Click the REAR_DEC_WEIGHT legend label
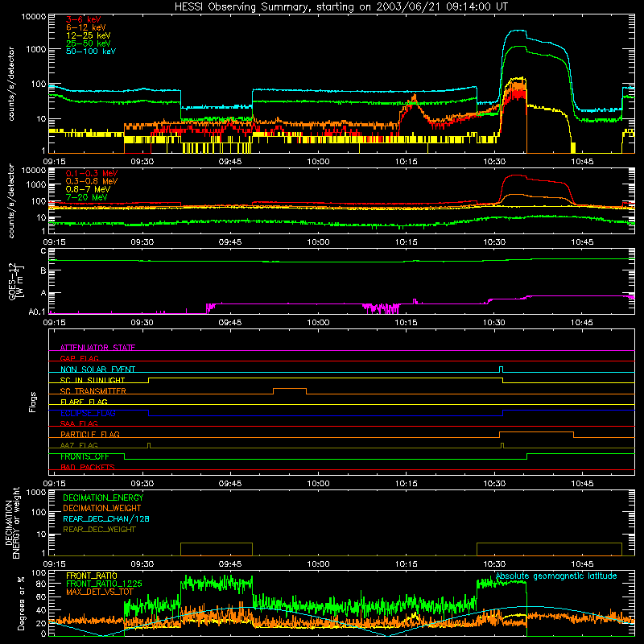 99,530
